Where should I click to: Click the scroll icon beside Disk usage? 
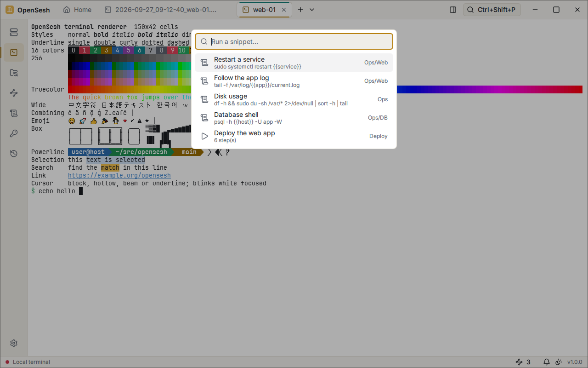point(205,99)
